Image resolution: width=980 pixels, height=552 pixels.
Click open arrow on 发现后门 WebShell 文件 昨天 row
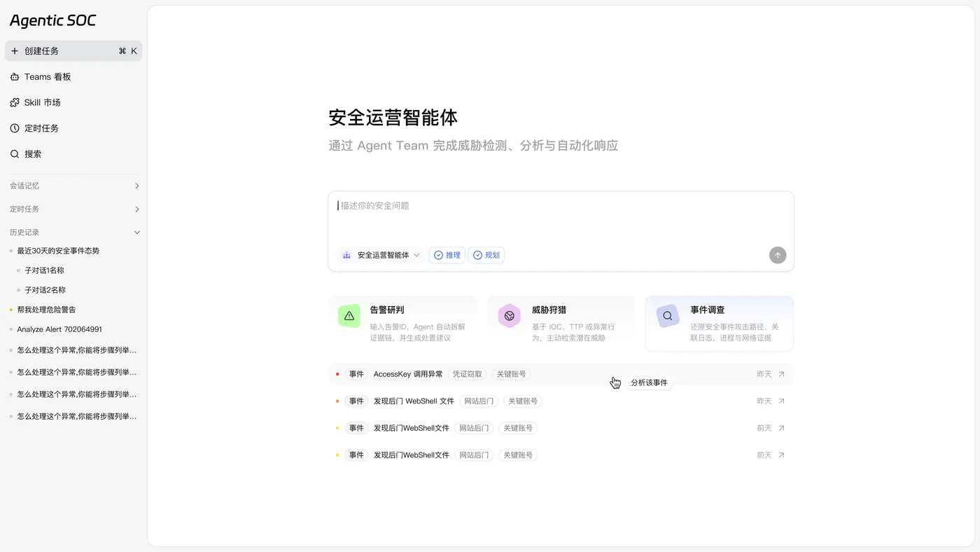point(782,401)
